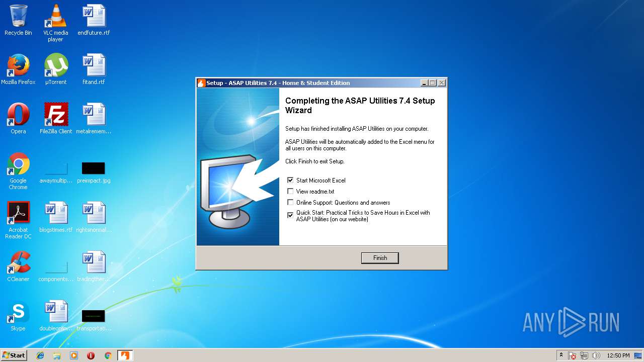Select fitand.rtf document icon
The width and height of the screenshot is (644, 362).
click(94, 69)
